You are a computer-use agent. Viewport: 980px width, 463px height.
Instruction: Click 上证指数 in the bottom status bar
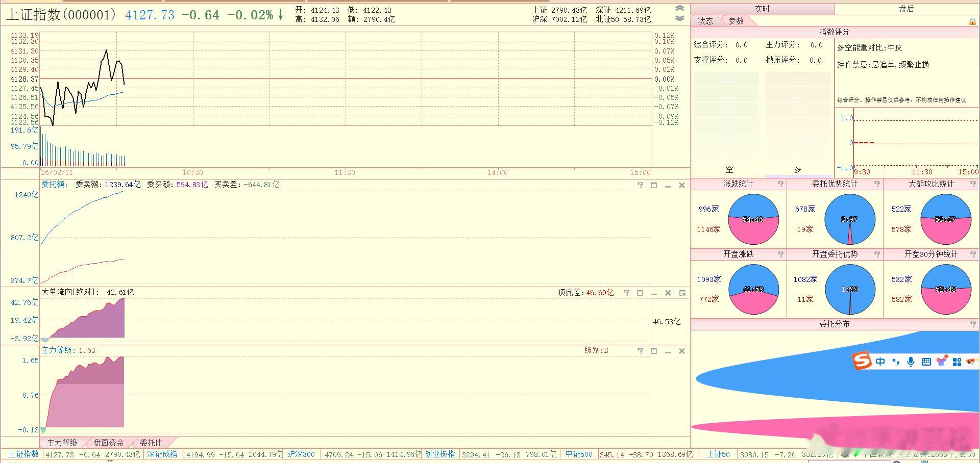[23, 454]
